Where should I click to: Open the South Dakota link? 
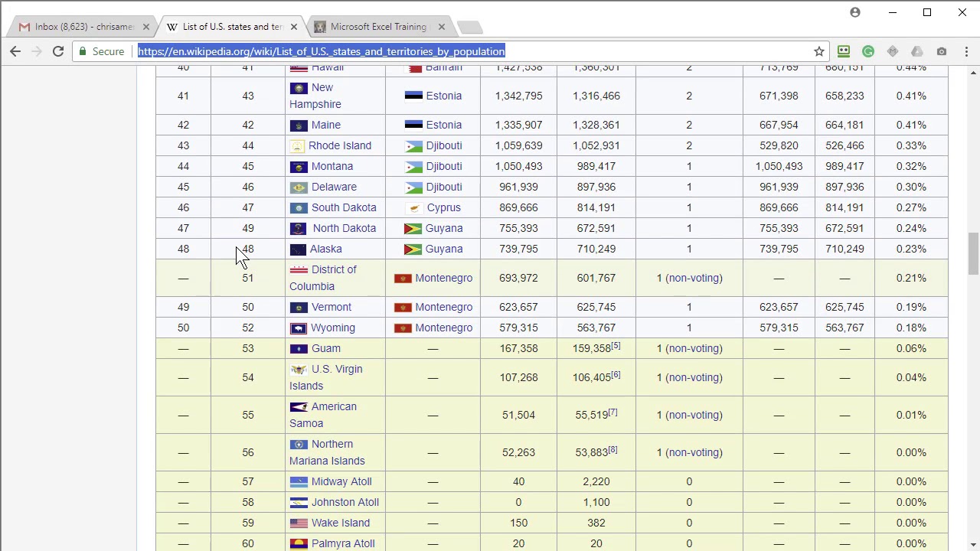(x=344, y=207)
